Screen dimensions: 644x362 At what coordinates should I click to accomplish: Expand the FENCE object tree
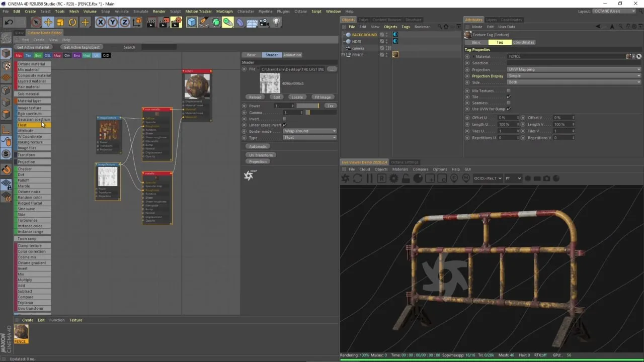343,55
